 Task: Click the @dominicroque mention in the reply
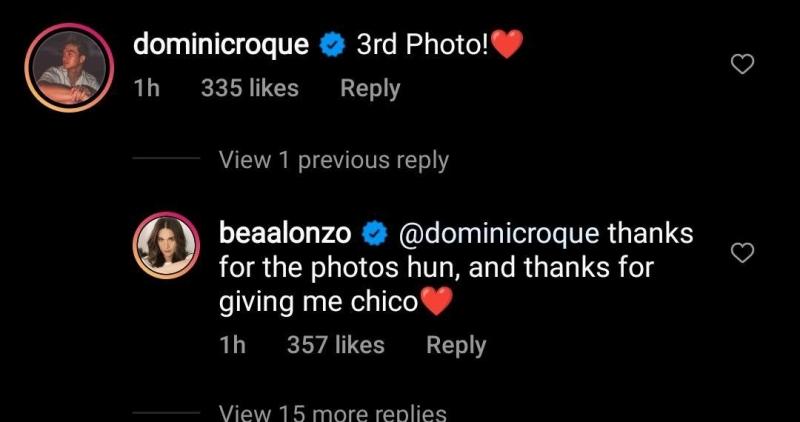tap(498, 235)
